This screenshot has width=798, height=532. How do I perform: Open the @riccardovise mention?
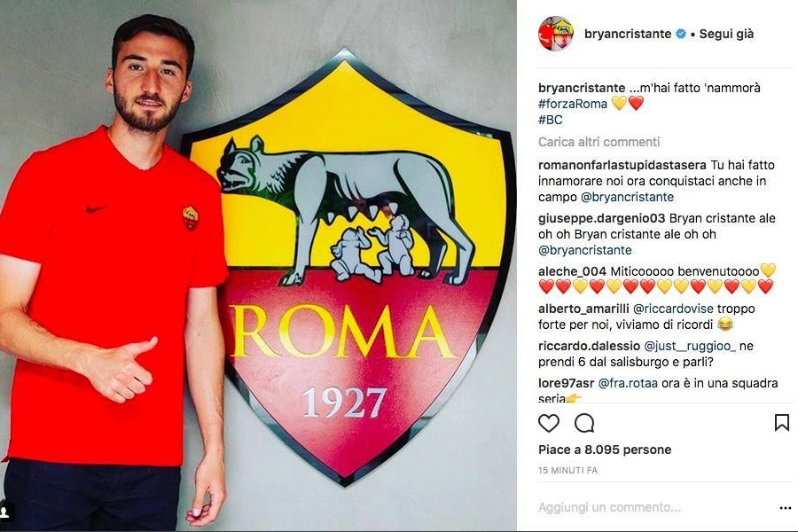[673, 309]
